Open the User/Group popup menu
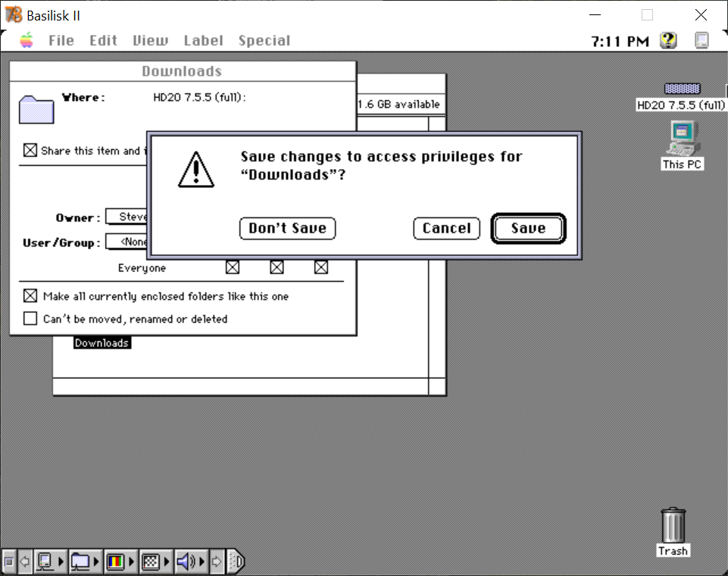This screenshot has width=728, height=576. [127, 242]
